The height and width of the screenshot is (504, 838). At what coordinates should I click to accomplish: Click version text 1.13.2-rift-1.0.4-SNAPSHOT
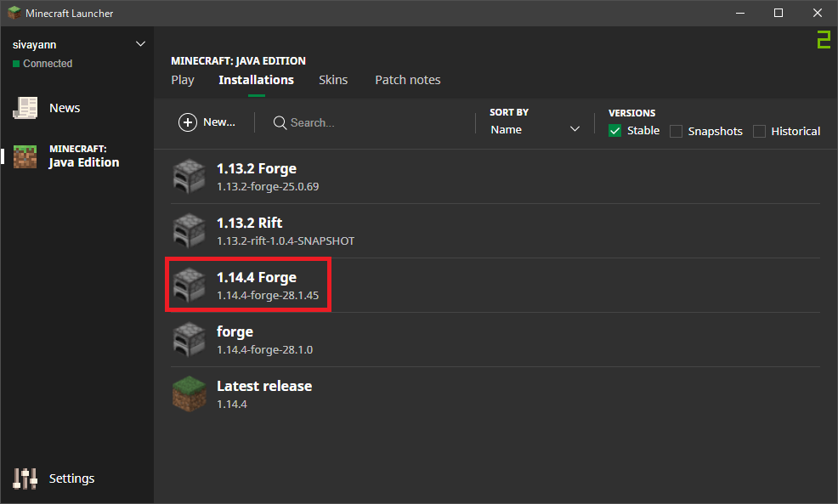[x=286, y=241]
